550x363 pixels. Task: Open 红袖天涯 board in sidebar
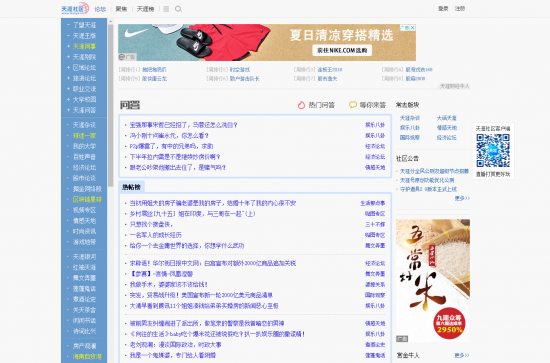(x=84, y=267)
